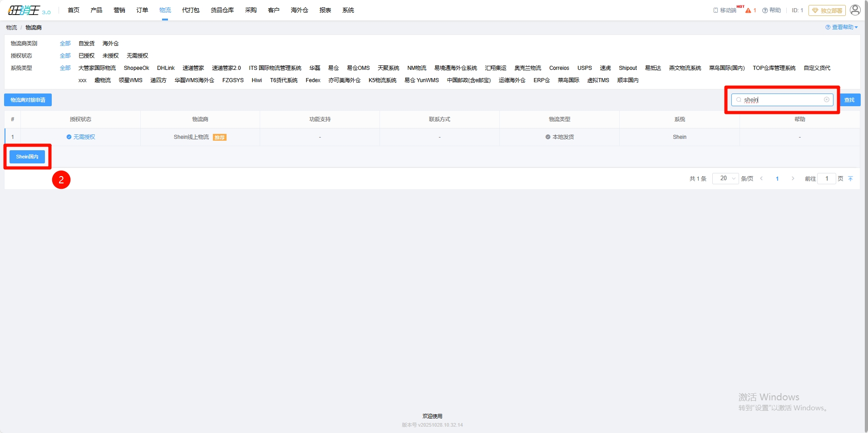
Task: Click the go-to-page number input
Action: tap(826, 179)
